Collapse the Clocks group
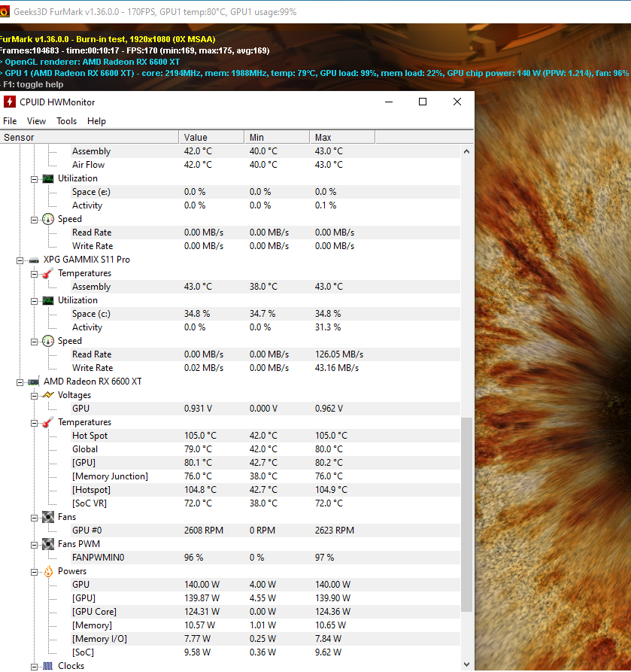 [35, 667]
